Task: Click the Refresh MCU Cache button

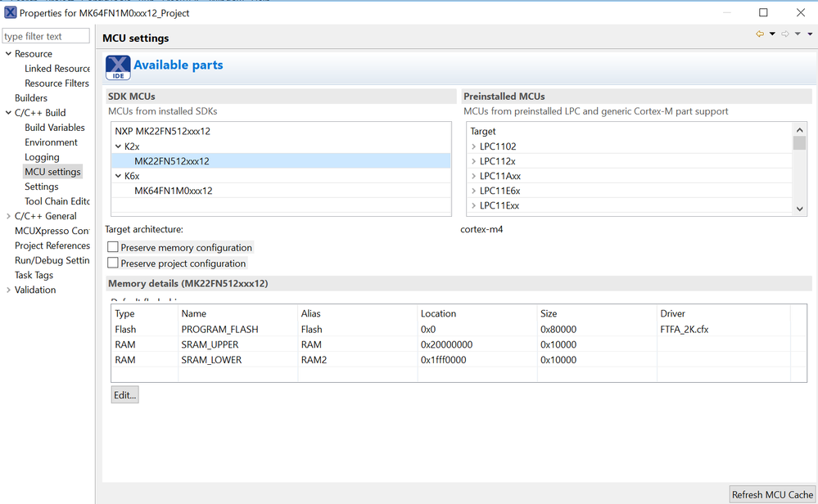Action: (772, 494)
